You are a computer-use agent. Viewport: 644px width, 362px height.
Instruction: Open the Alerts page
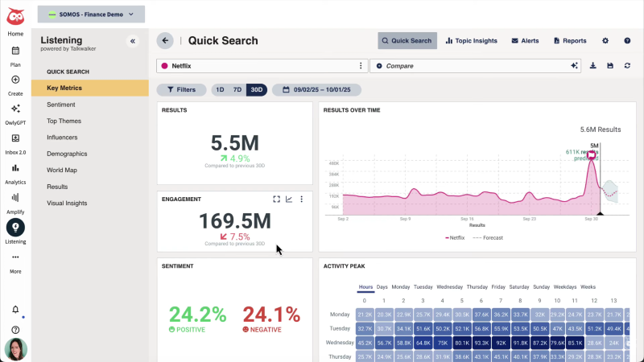click(x=525, y=40)
